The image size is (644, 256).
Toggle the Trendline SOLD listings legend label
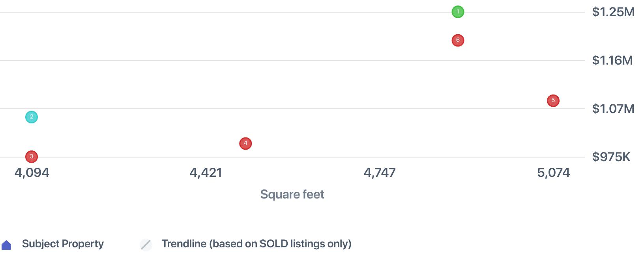(256, 244)
